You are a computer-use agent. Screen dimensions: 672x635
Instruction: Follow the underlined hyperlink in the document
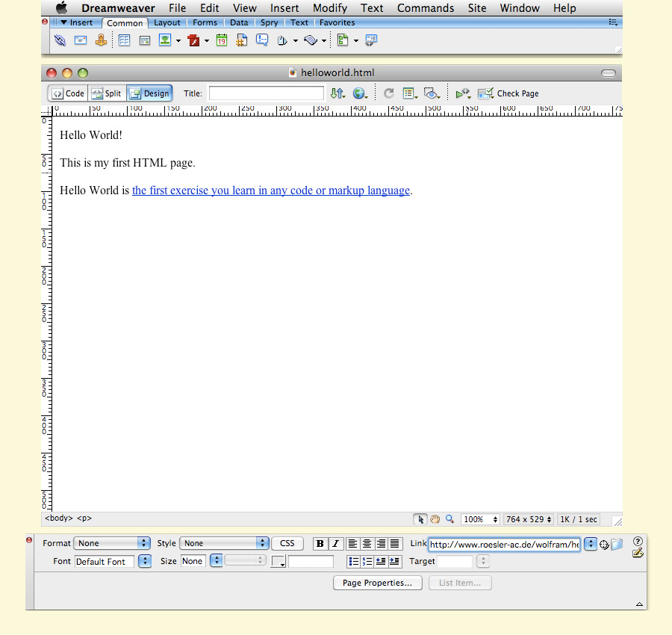(x=270, y=190)
